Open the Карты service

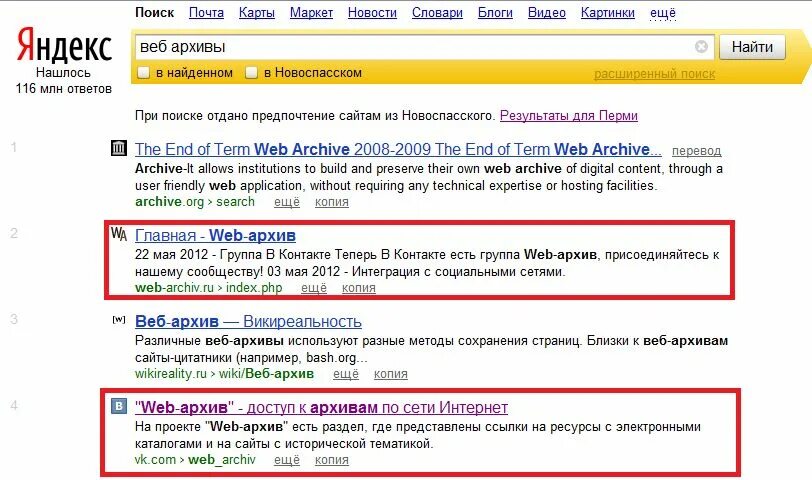point(257,12)
